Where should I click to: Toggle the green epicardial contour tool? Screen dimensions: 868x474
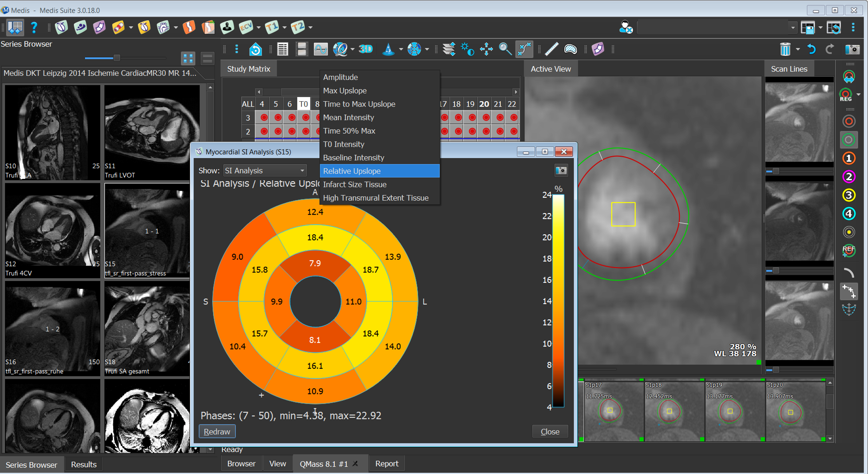[848, 140]
